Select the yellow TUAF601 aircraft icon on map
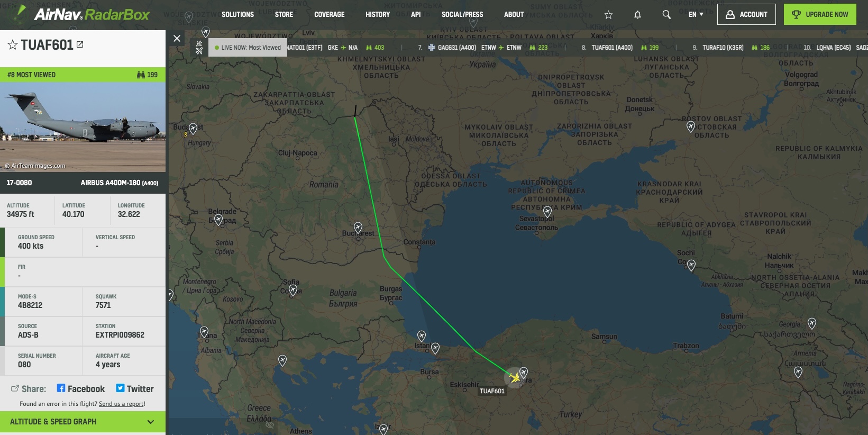868x435 pixels. click(514, 378)
